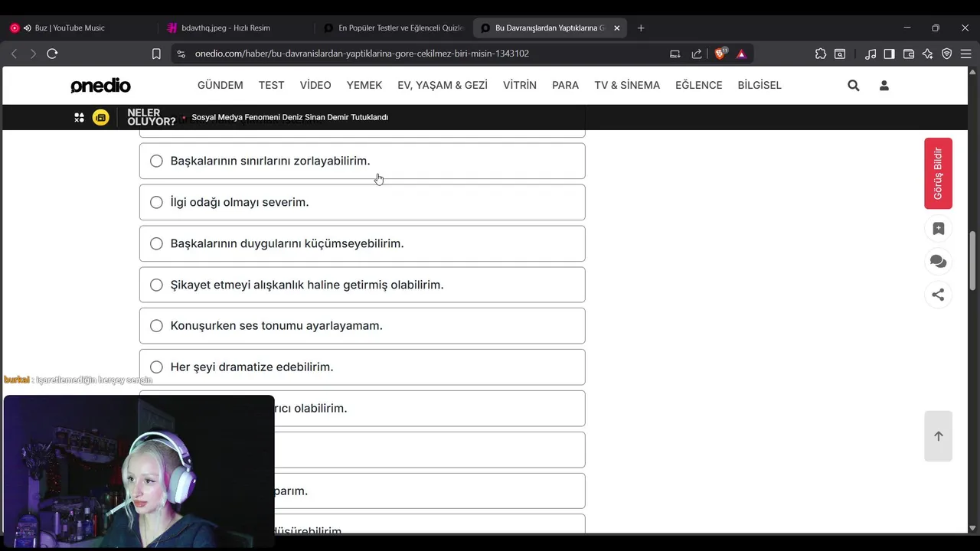Switch to Buz YouTube Music tab
This screenshot has width=980, height=551.
tap(79, 28)
